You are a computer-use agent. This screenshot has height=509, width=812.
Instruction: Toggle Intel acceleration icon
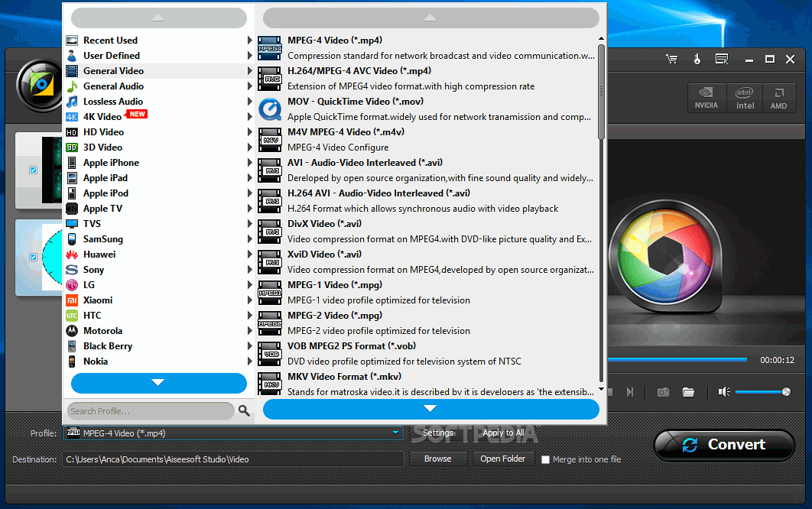click(745, 97)
